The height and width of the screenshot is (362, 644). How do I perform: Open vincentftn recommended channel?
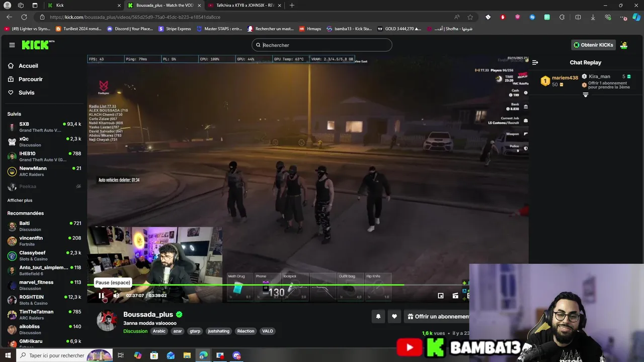point(44,241)
